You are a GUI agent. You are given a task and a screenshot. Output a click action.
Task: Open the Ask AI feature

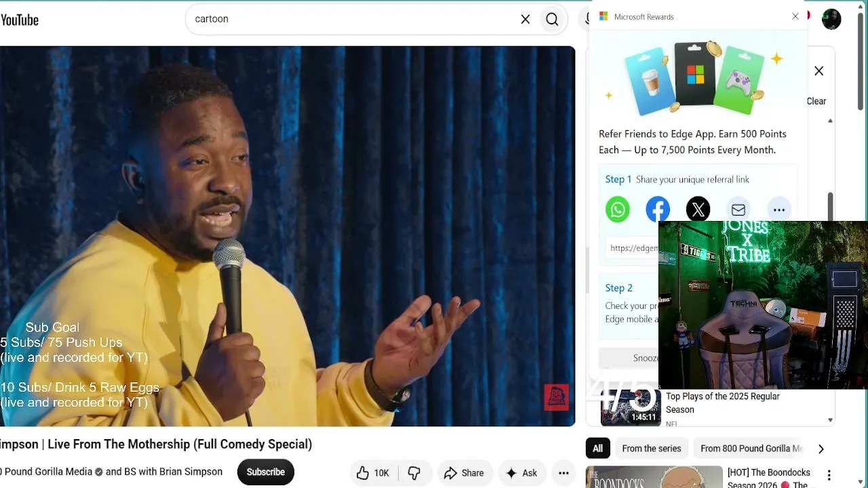[521, 473]
